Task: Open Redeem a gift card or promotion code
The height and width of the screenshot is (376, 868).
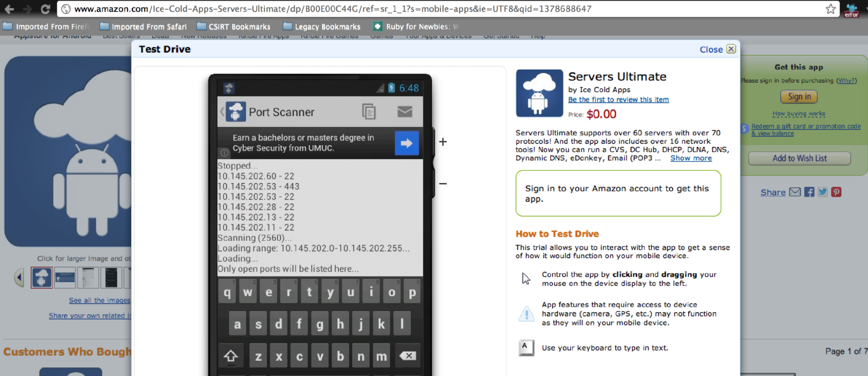Action: coord(806,130)
